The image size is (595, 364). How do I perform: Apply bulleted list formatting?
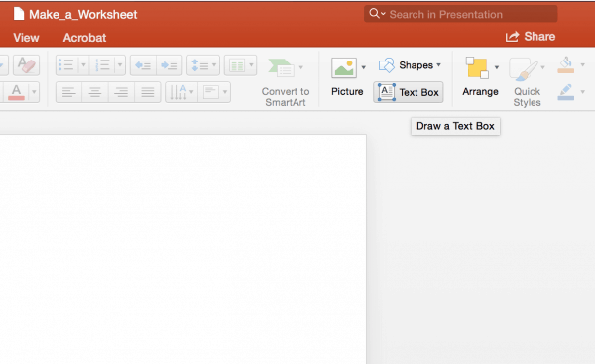click(x=66, y=64)
